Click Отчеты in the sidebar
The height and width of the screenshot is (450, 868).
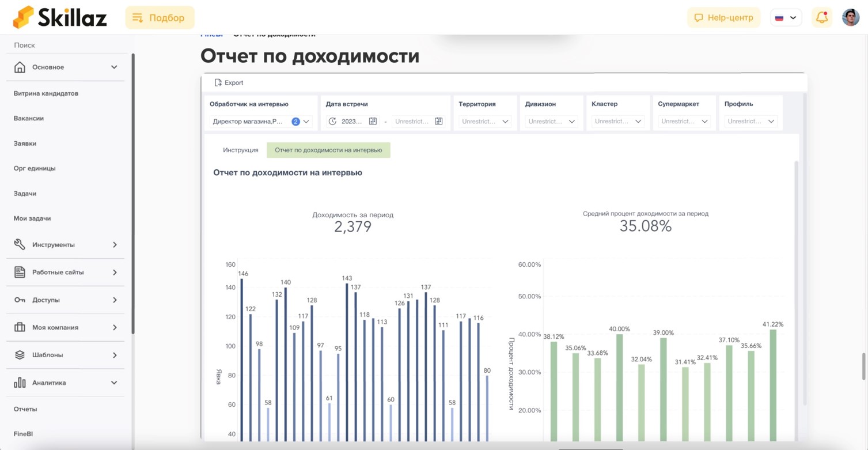tap(26, 409)
